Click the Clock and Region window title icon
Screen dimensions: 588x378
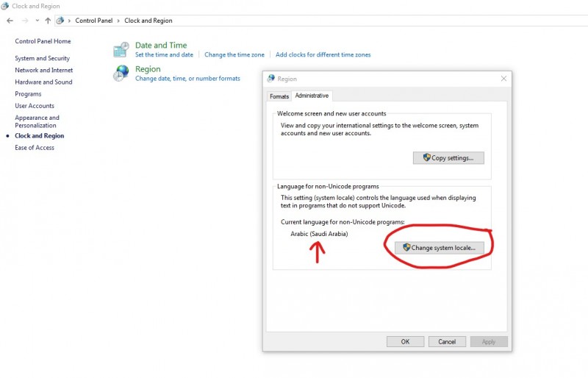coord(5,6)
